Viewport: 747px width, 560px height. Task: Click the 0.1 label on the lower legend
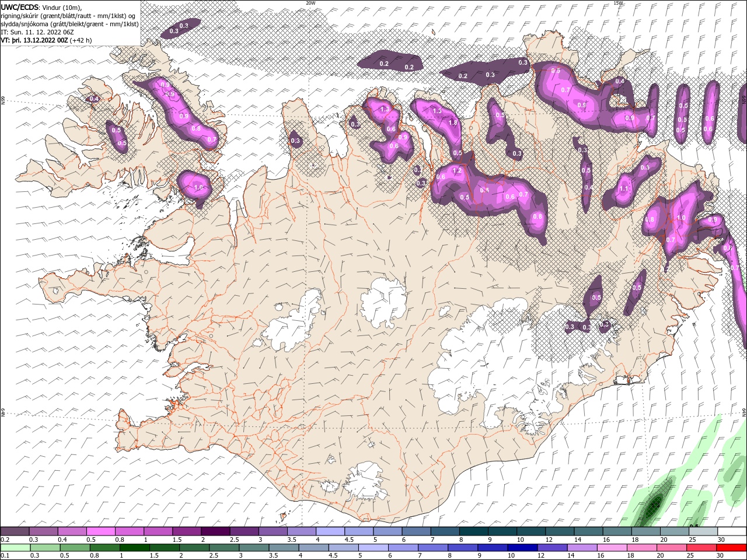(x=5, y=555)
